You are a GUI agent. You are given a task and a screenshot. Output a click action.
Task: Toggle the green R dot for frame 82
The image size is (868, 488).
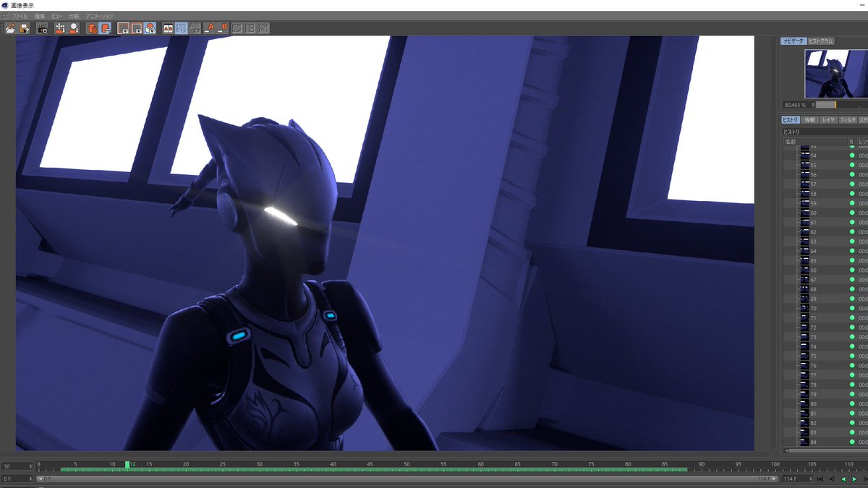[x=852, y=423]
